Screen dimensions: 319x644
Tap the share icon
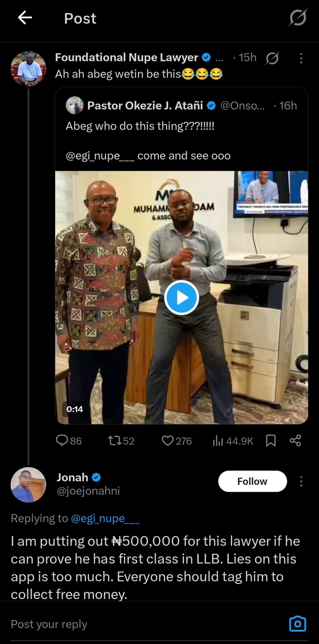pos(295,441)
